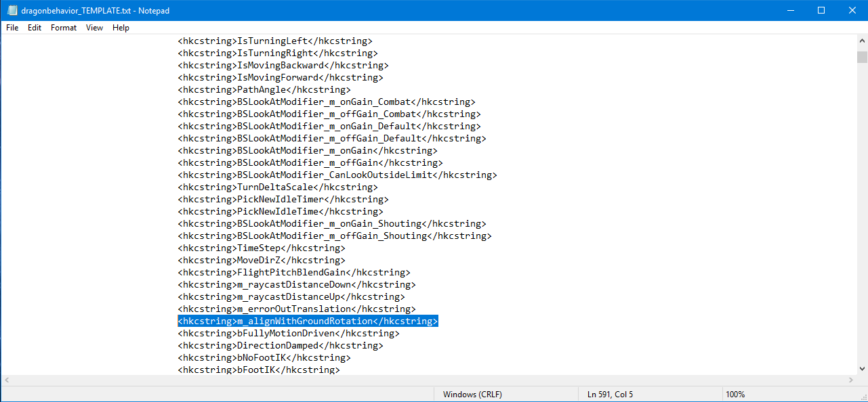This screenshot has height=402, width=868.
Task: Click the DirectionDamped line
Action: pos(281,346)
